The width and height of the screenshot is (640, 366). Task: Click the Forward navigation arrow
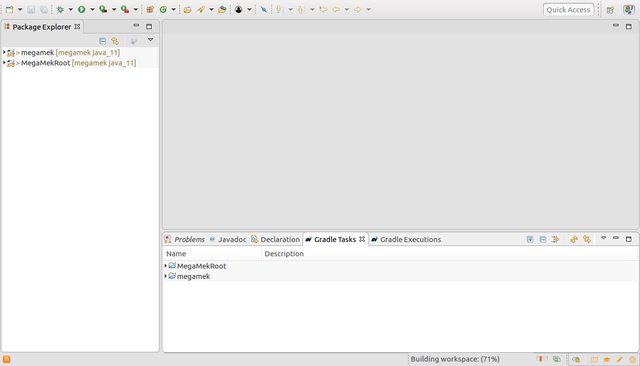pyautogui.click(x=358, y=9)
